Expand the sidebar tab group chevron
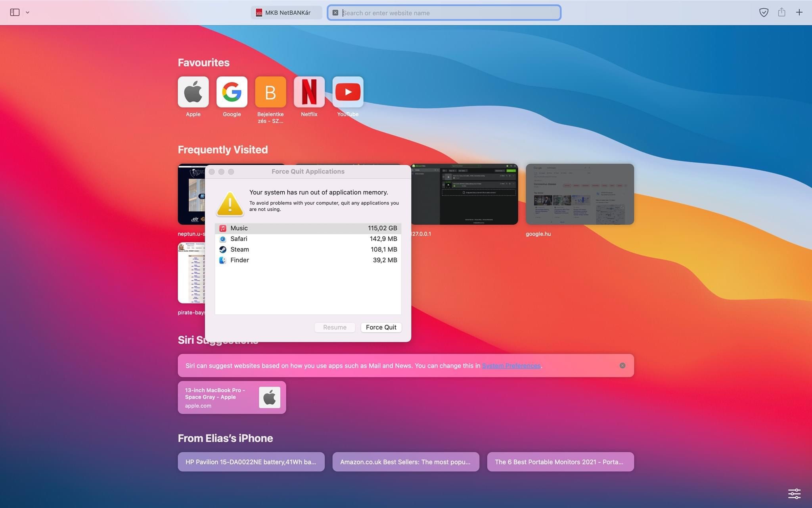The height and width of the screenshot is (508, 812). (27, 12)
